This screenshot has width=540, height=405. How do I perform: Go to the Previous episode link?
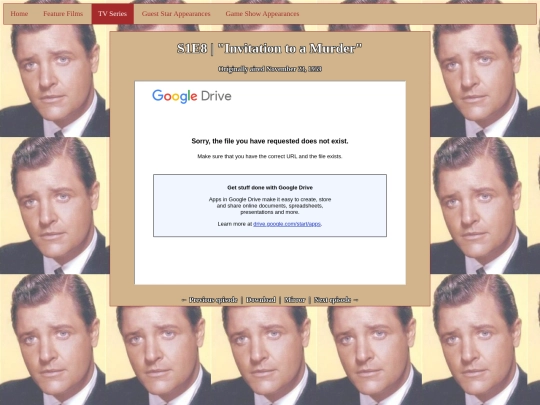pos(213,300)
